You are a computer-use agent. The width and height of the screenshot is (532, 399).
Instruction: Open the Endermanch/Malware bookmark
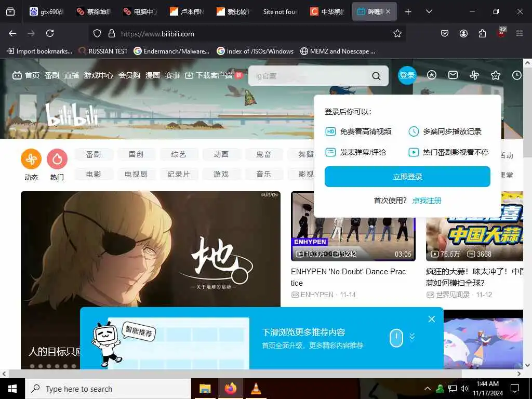click(171, 51)
